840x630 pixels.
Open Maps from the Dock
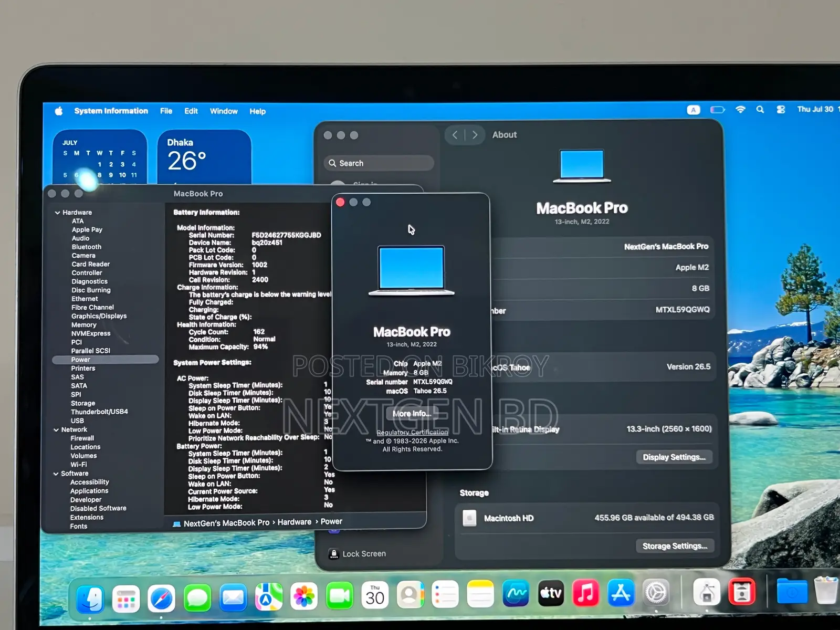(x=269, y=597)
